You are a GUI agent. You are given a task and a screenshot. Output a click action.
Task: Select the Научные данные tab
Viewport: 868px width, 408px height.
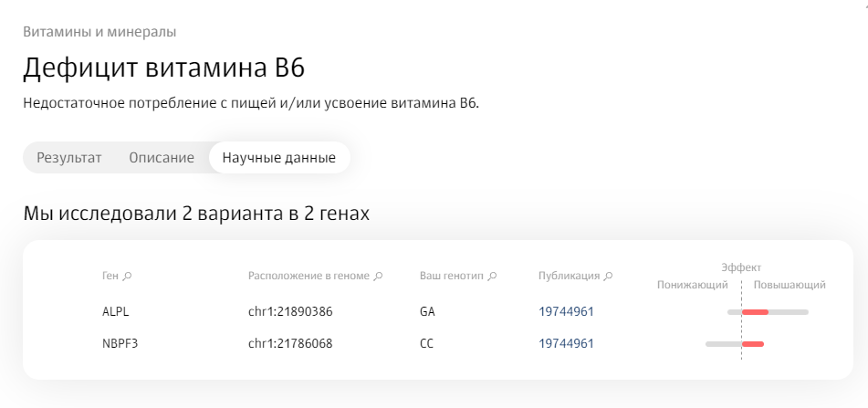click(279, 158)
